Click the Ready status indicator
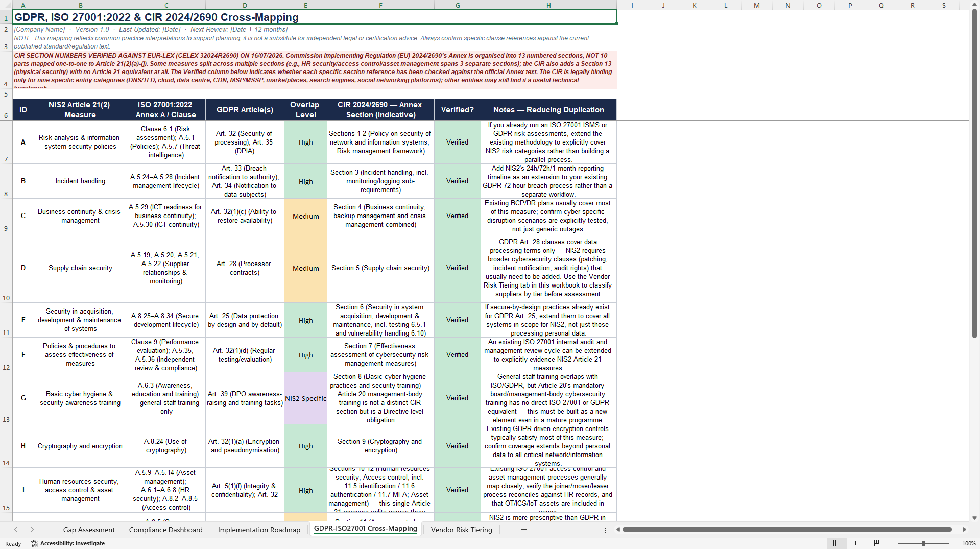 click(13, 544)
